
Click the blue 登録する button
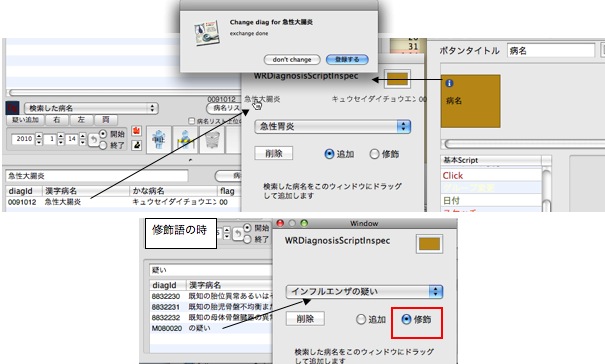click(347, 59)
